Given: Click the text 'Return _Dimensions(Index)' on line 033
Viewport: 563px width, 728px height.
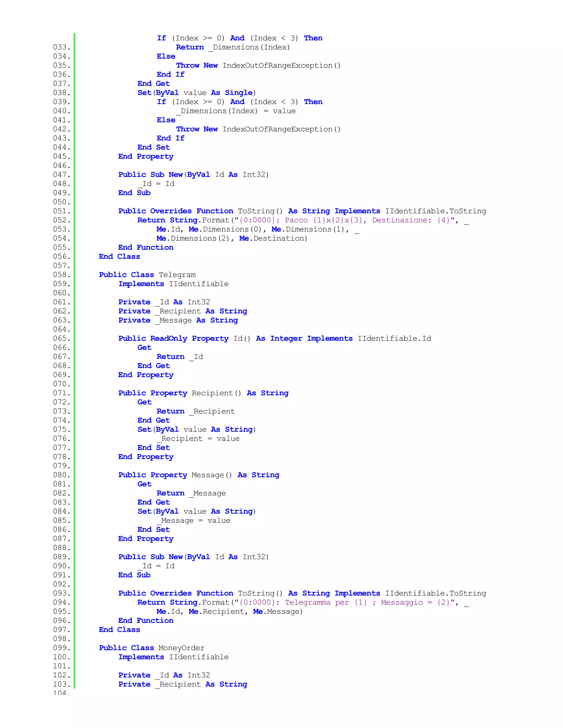Looking at the screenshot, I should [233, 47].
